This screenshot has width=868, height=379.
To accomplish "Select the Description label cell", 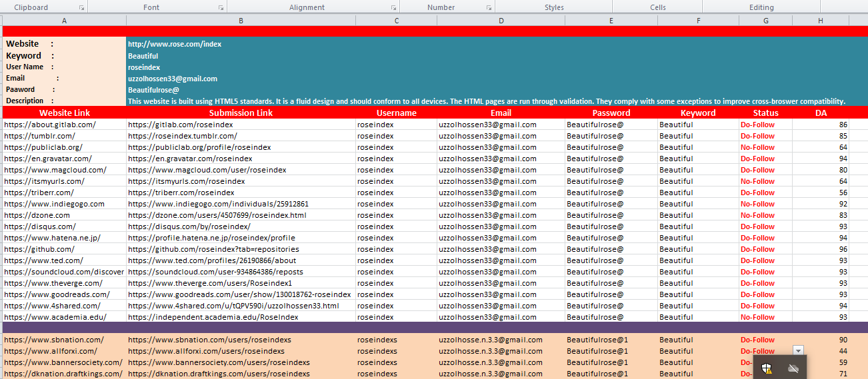I will [64, 101].
